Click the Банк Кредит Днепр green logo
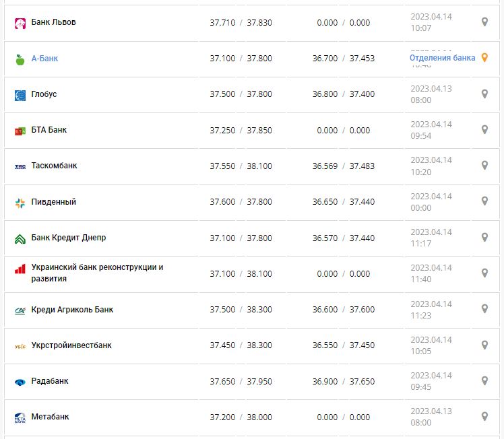This screenshot has height=439, width=504. click(20, 238)
